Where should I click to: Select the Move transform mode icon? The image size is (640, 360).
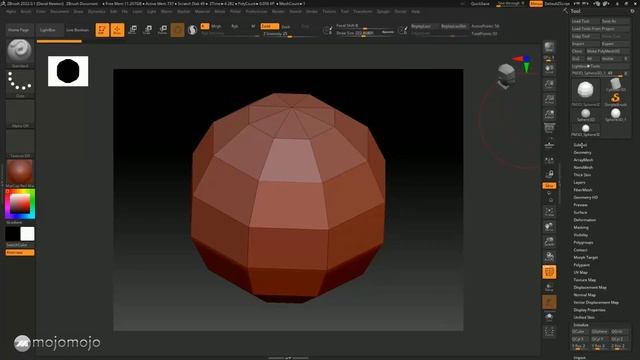[x=132, y=30]
